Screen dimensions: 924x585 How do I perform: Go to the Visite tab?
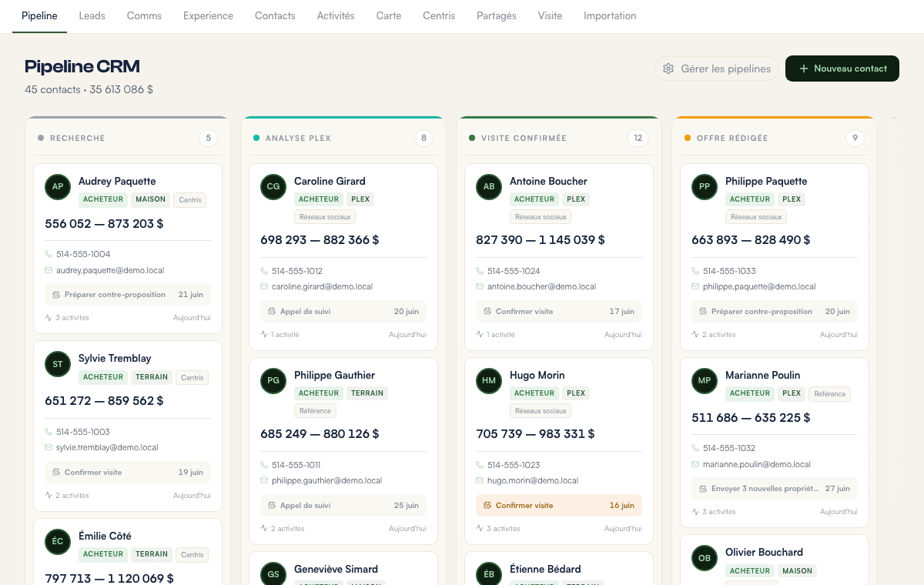pos(550,16)
